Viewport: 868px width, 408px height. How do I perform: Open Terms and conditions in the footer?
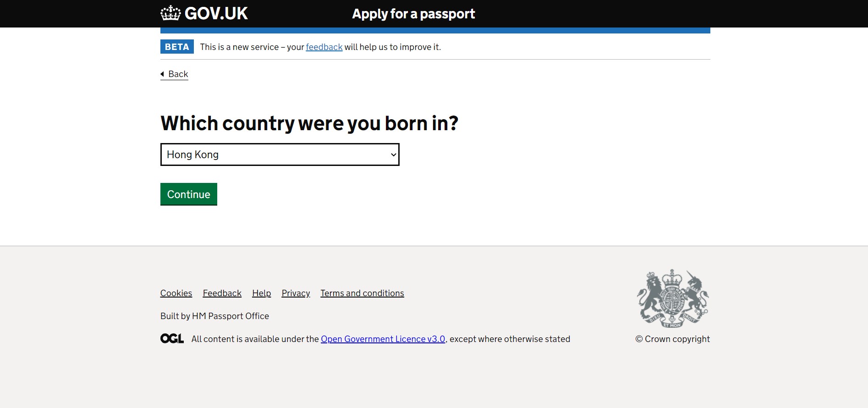click(362, 293)
